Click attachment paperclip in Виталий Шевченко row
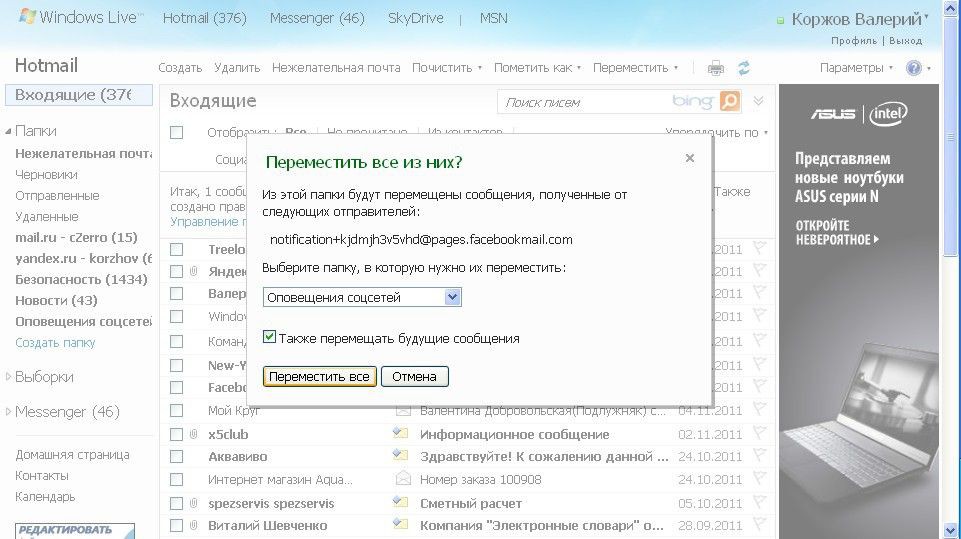This screenshot has width=961, height=539. point(194,526)
